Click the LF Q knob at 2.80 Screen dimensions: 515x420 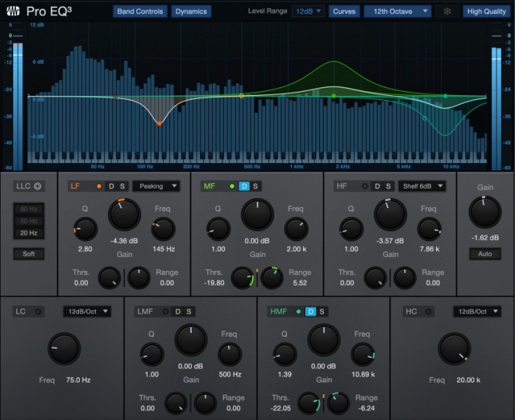85,229
